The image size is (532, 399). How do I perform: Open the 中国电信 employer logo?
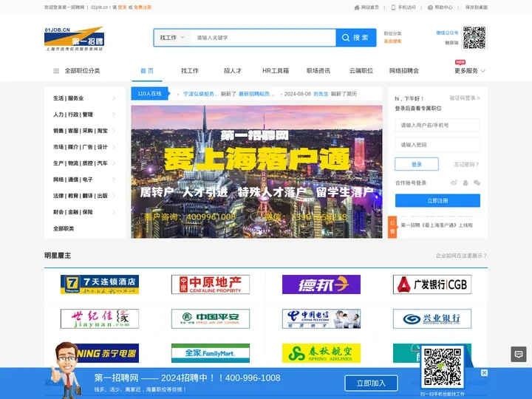click(321, 318)
